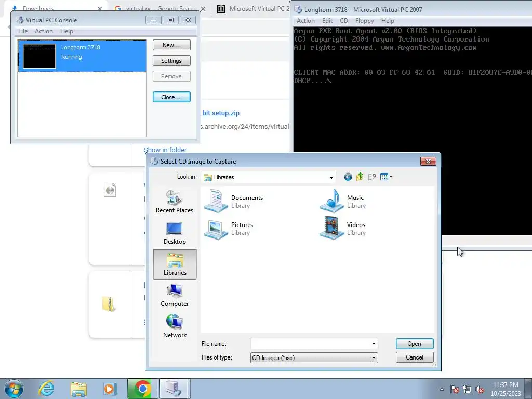This screenshot has width=532, height=399.
Task: Click zip folder icon in browser downloads
Action: coord(109,303)
